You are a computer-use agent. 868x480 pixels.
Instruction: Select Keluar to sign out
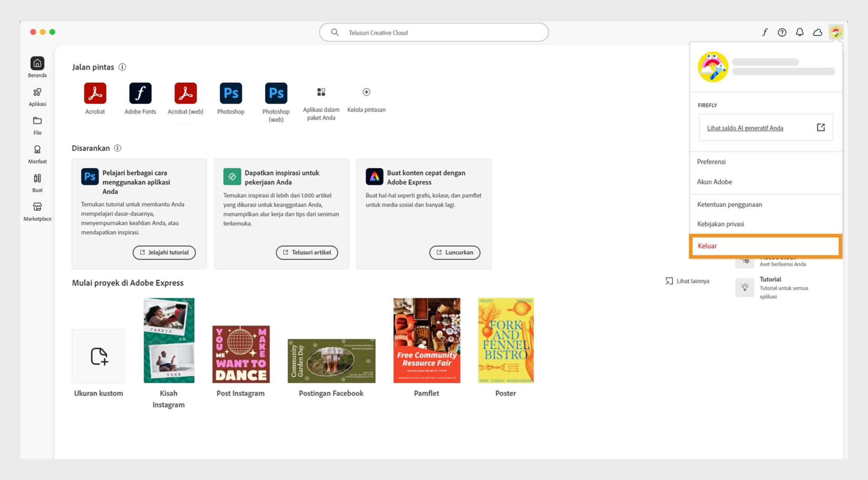click(707, 246)
